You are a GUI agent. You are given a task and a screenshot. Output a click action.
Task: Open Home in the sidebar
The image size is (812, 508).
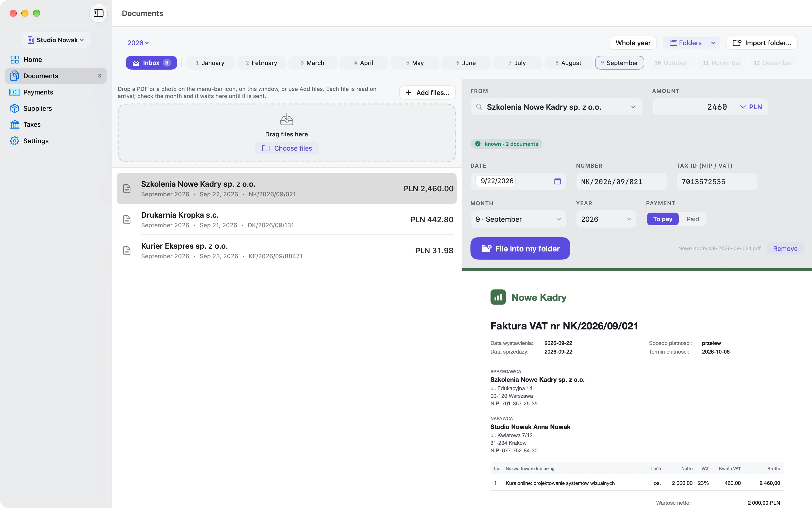point(56,59)
